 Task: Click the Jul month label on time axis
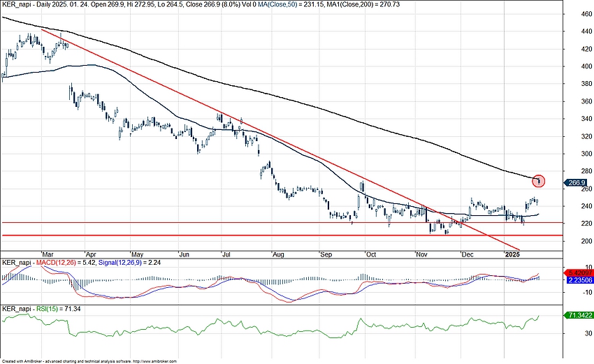click(226, 254)
